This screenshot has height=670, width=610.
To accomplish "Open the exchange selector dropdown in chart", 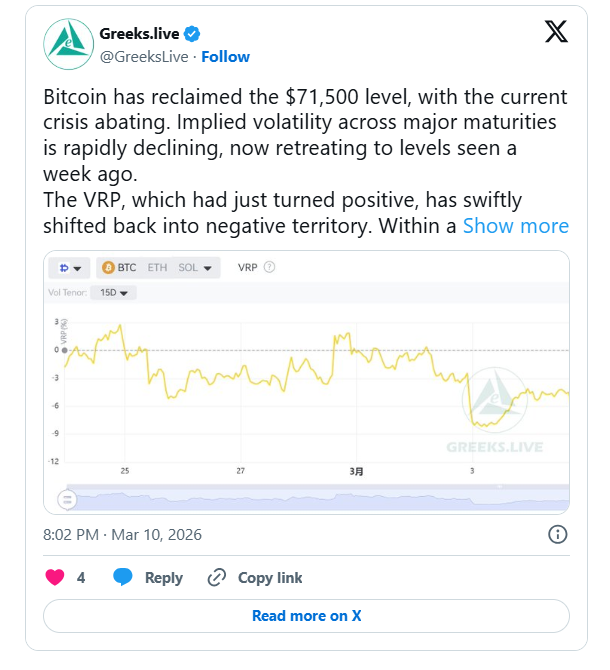I will pyautogui.click(x=70, y=268).
